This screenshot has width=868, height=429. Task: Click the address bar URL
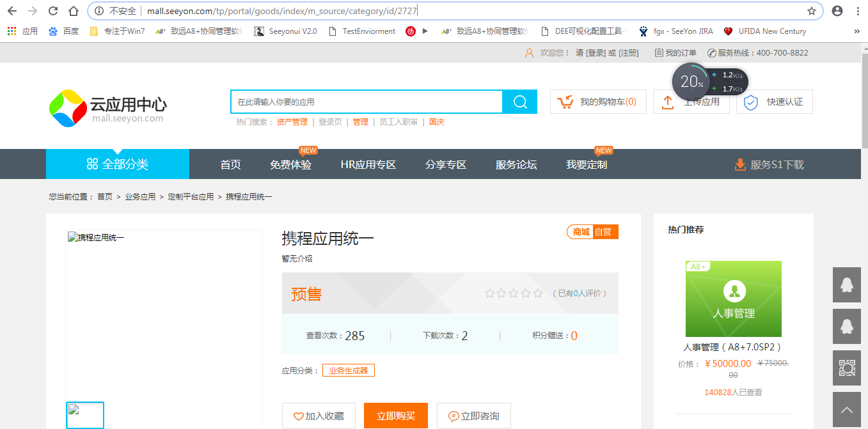[x=283, y=11]
